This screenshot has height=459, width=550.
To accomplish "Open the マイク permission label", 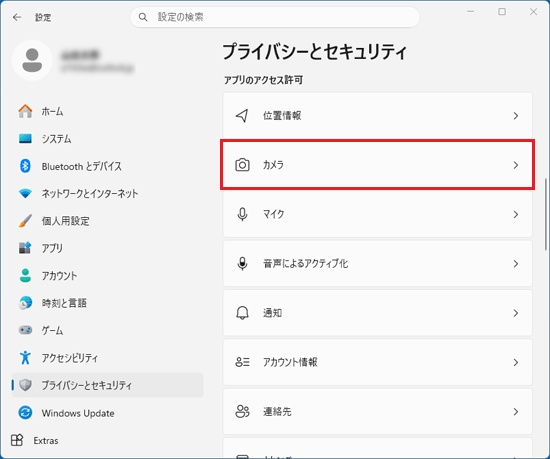I will click(274, 214).
